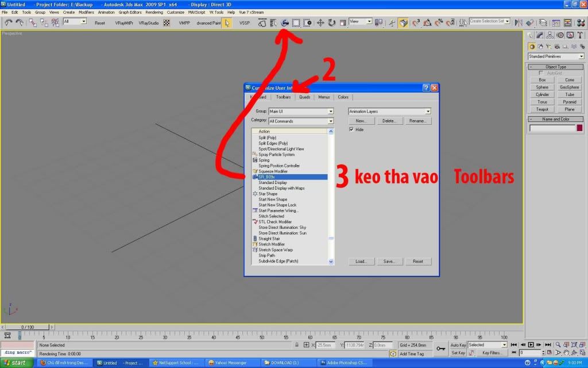This screenshot has height=368, width=588.
Task: Click the Save... button in dialog
Action: click(x=389, y=262)
